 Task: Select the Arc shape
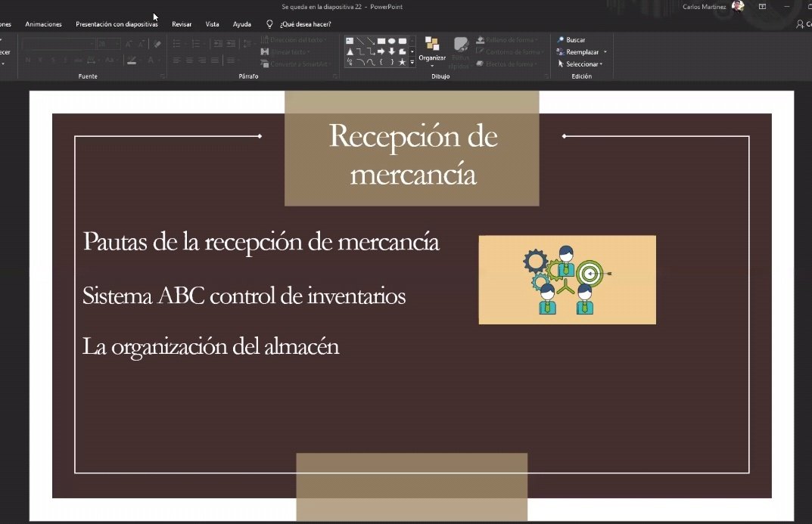tap(360, 62)
